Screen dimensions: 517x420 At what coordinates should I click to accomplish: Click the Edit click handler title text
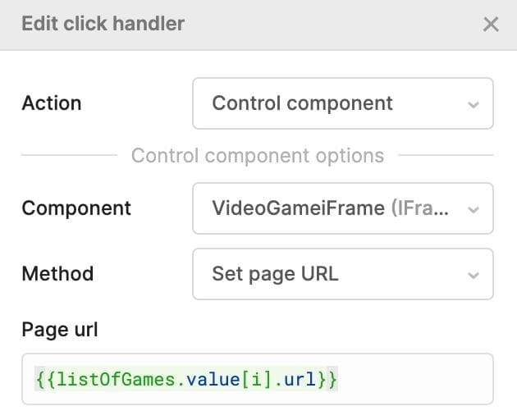click(103, 23)
